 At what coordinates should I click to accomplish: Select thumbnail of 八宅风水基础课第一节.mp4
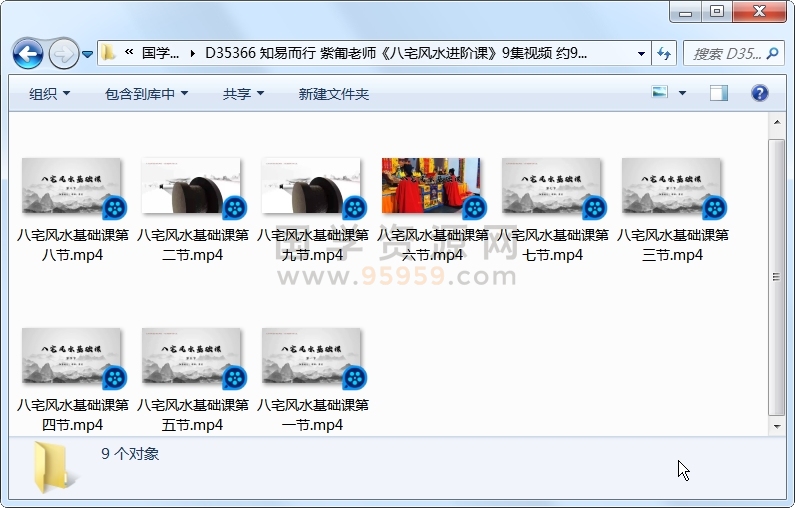(x=311, y=356)
